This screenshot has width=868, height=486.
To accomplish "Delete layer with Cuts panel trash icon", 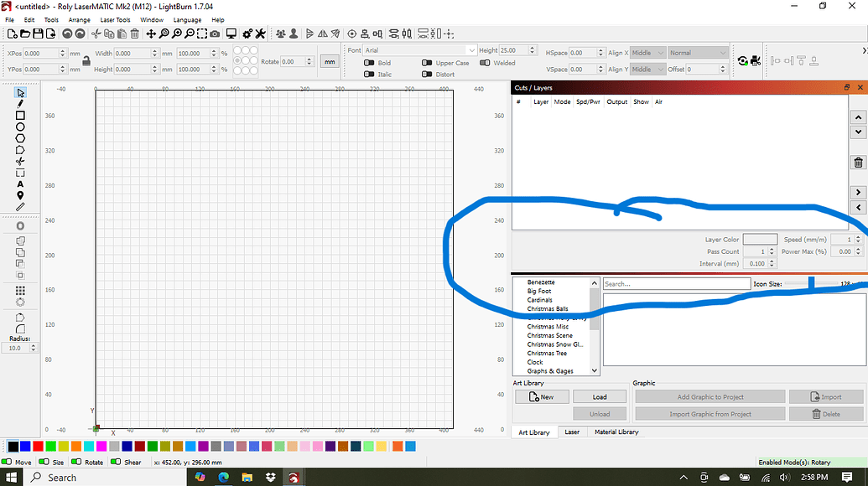I will tap(858, 163).
